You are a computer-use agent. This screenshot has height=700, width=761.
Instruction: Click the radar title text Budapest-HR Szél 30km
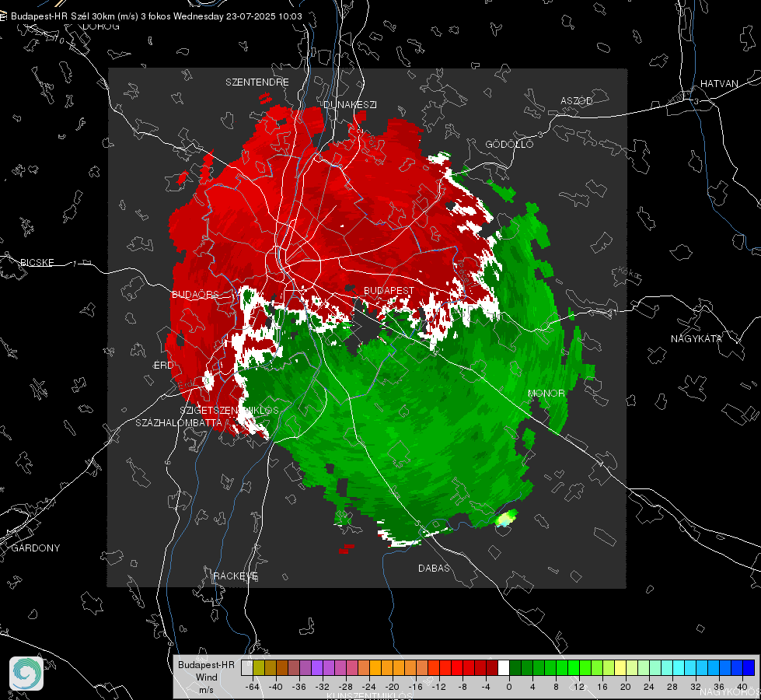[63, 16]
